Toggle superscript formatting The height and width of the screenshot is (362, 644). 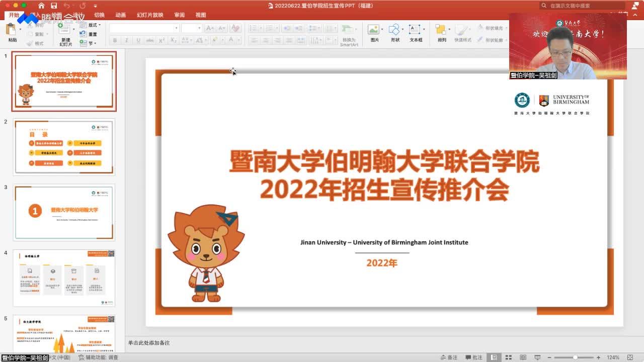[162, 40]
